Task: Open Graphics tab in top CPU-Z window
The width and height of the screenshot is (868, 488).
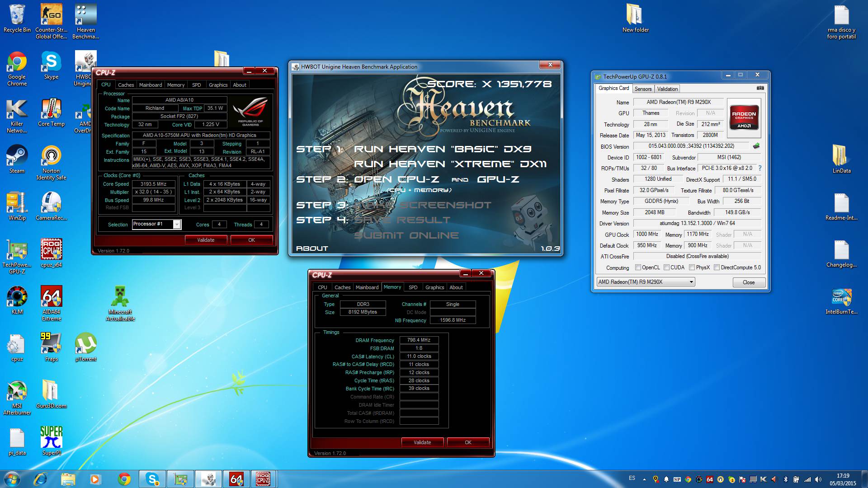Action: (218, 85)
